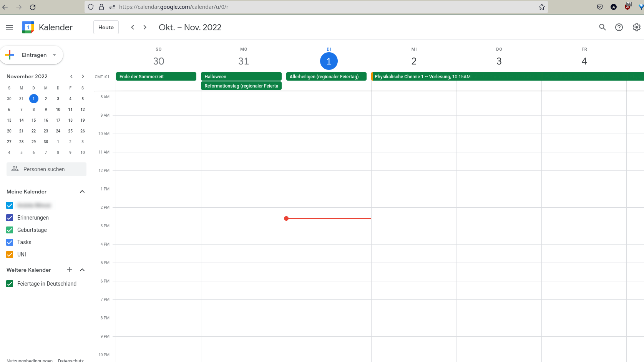Click the browser back arrow

pos(5,7)
